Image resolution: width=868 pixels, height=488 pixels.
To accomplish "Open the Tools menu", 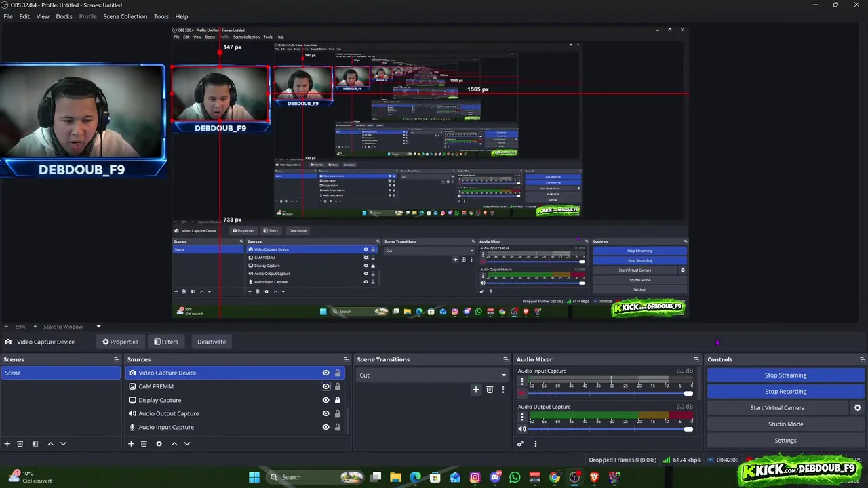I will point(161,16).
